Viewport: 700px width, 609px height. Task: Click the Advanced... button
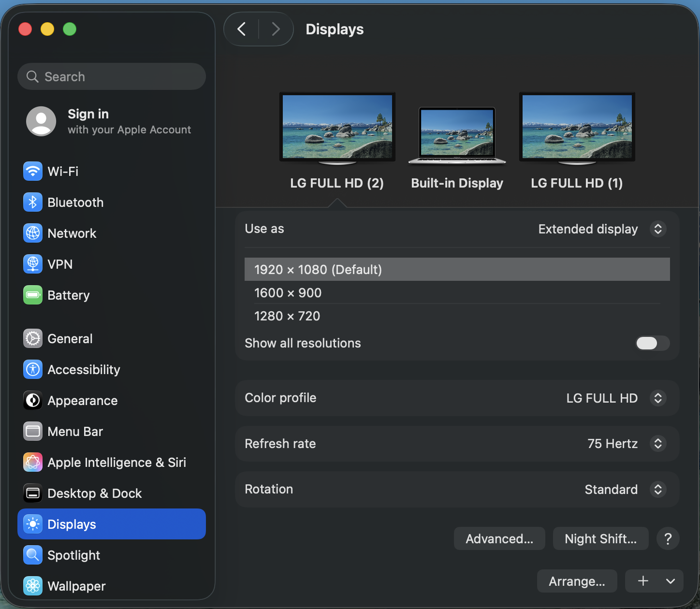pyautogui.click(x=499, y=538)
